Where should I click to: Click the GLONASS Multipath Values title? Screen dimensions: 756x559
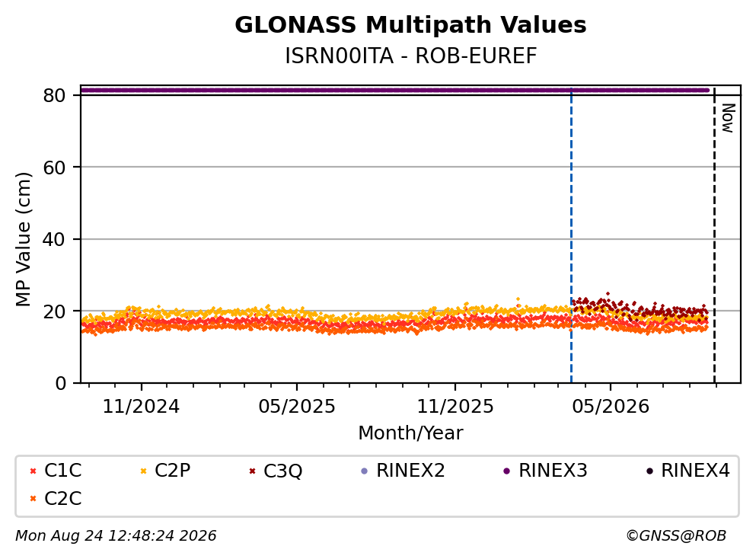[410, 25]
